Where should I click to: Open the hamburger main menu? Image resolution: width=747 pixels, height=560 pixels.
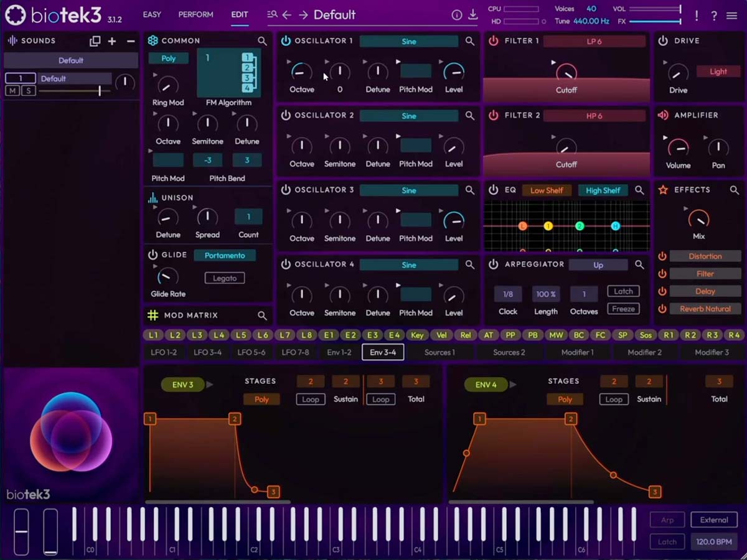pyautogui.click(x=732, y=16)
